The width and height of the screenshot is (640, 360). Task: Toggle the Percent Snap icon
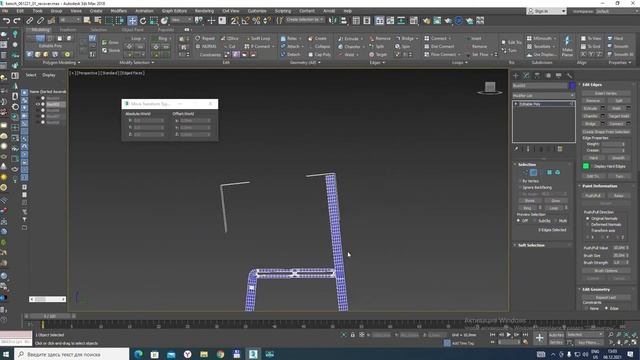256,20
